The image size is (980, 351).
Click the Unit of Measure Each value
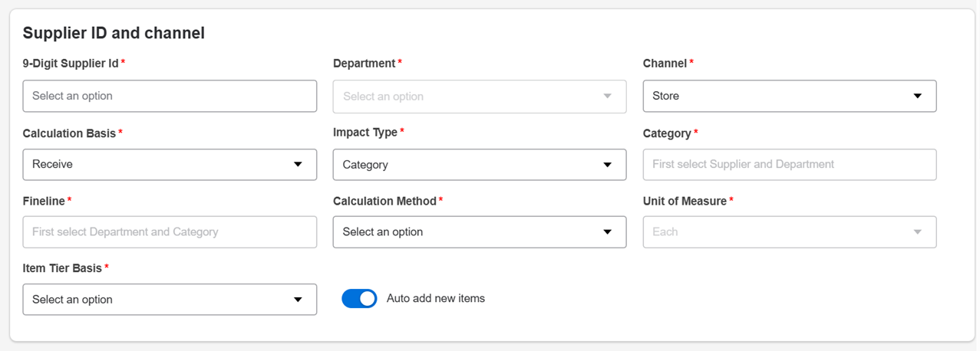(x=666, y=232)
